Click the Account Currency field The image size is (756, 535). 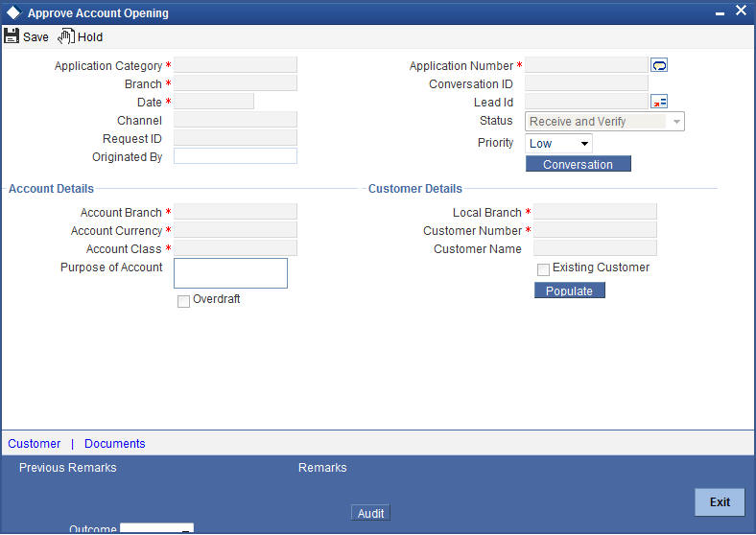click(x=235, y=230)
